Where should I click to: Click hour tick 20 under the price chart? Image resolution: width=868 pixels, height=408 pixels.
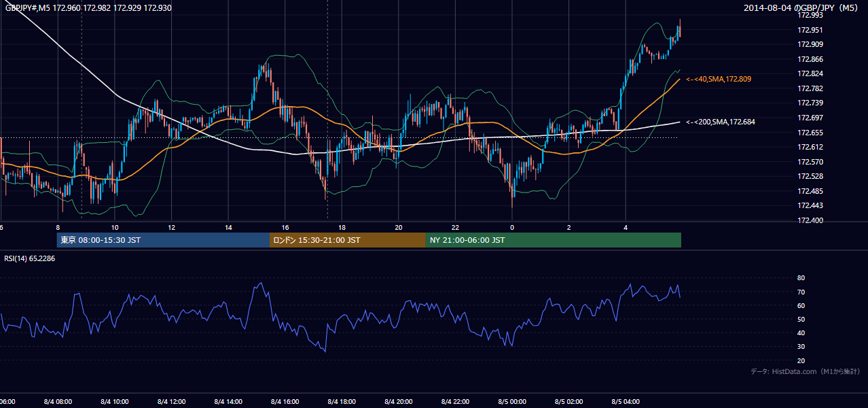click(x=399, y=227)
